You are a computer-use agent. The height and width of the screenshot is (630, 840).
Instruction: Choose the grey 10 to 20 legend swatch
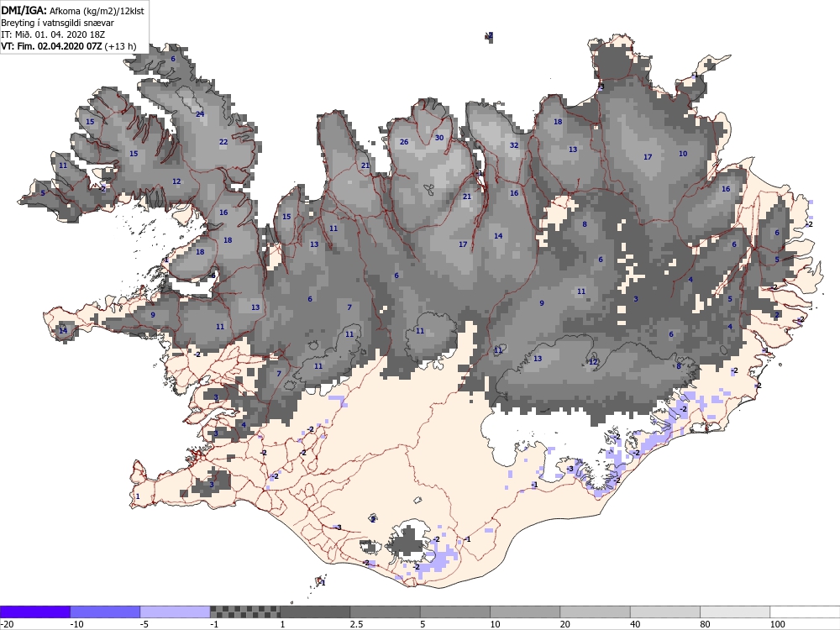525,612
